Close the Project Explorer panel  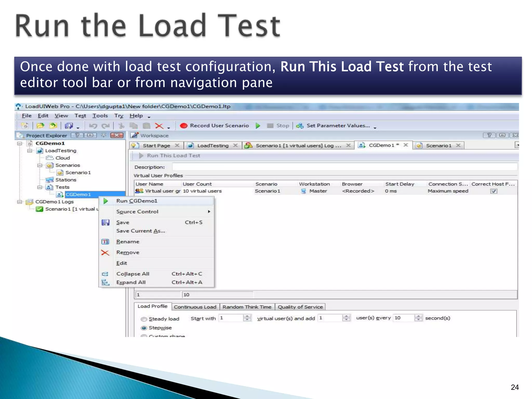pos(117,135)
